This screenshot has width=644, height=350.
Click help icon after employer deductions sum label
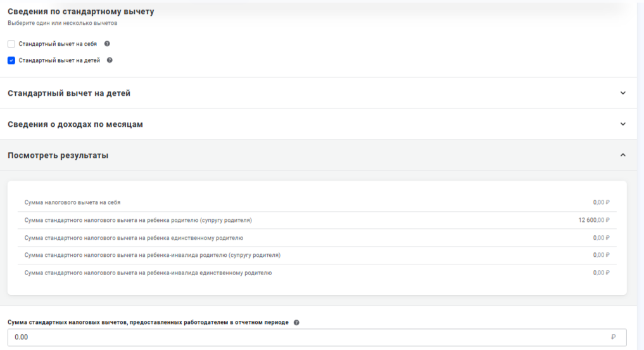(297, 322)
